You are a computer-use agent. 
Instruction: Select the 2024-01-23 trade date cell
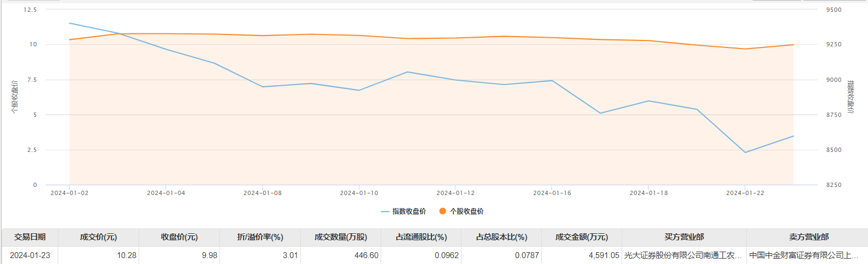[30, 255]
